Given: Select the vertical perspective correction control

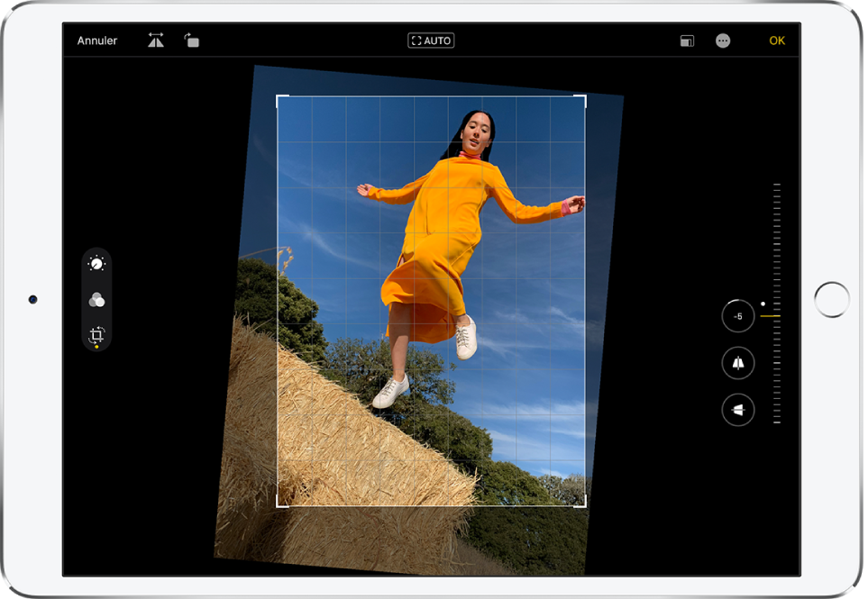Looking at the screenshot, I should pyautogui.click(x=737, y=363).
